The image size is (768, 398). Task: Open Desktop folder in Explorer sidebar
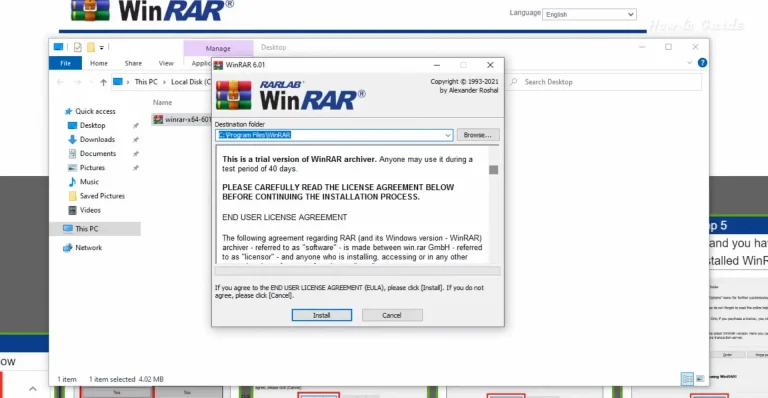click(93, 125)
